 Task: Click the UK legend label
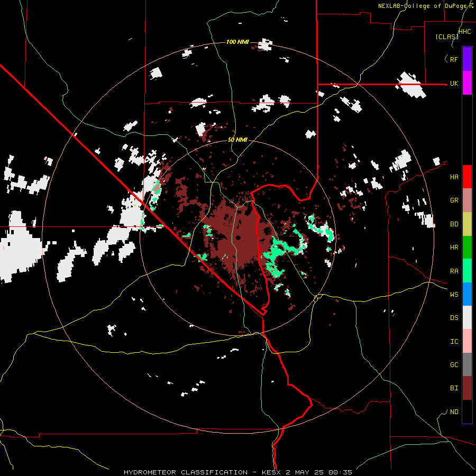point(454,83)
